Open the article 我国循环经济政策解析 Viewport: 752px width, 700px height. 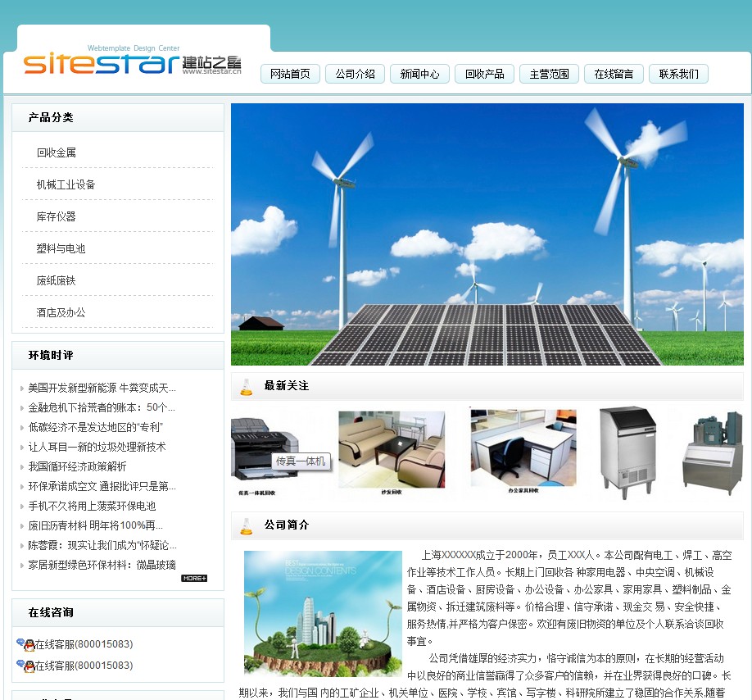click(78, 466)
